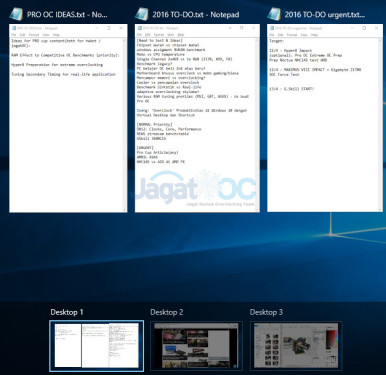This screenshot has width=386, height=375.
Task: Open the 2016 TO-DO.txt Notepad window preview
Action: (197, 118)
